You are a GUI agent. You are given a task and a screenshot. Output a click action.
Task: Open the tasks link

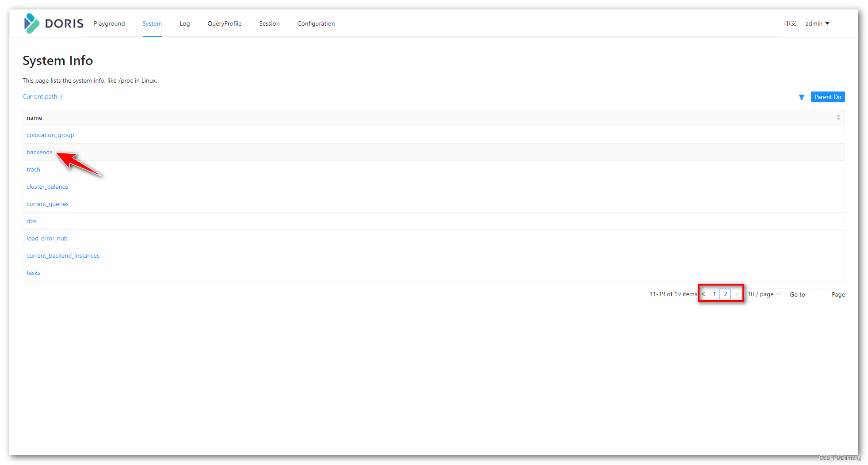tap(33, 273)
